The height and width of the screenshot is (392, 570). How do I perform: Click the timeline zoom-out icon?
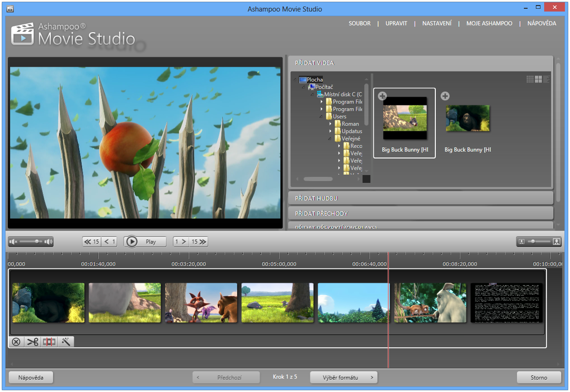(522, 241)
